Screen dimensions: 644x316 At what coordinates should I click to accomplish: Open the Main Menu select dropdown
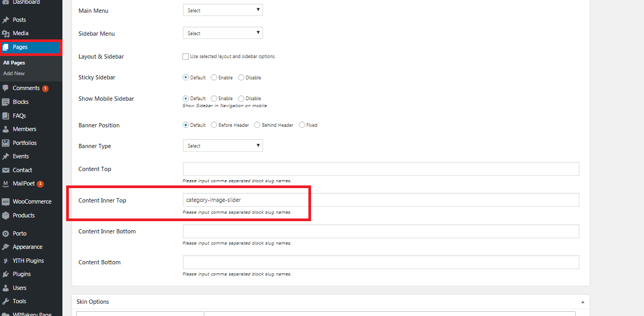223,10
